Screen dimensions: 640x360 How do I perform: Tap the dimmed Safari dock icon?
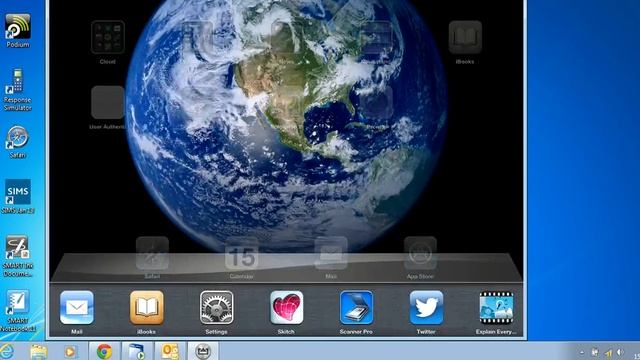(x=152, y=253)
